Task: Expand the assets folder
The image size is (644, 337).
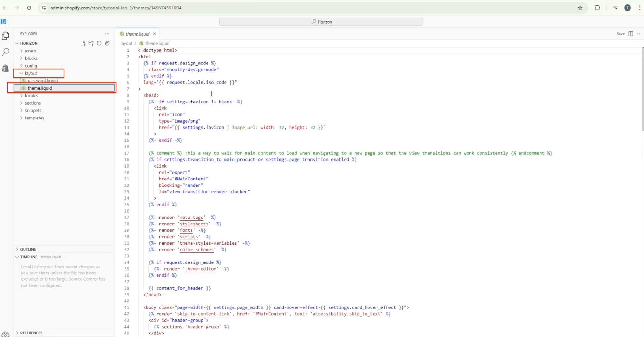Action: pyautogui.click(x=31, y=51)
